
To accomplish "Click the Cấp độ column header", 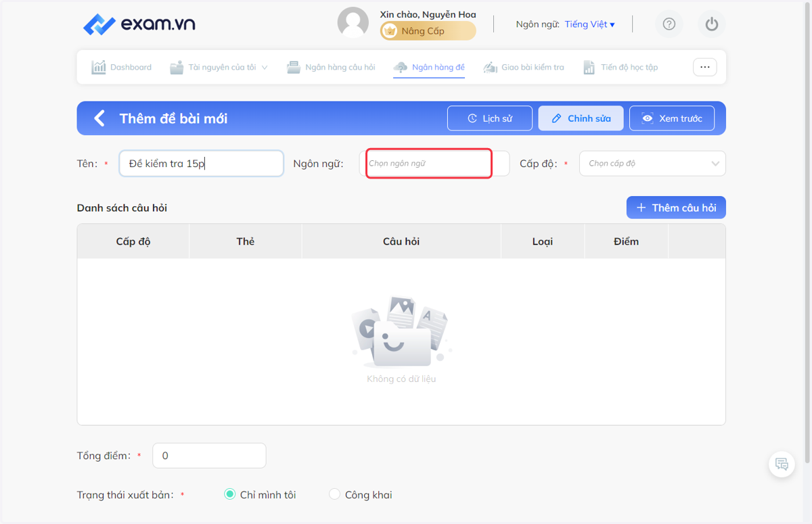I will [x=133, y=241].
